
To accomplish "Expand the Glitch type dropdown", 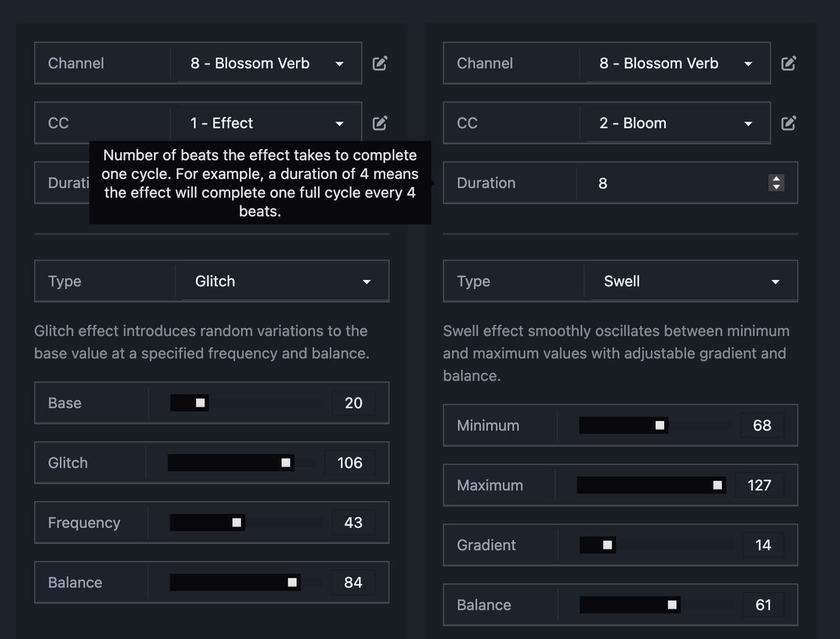I will [283, 281].
